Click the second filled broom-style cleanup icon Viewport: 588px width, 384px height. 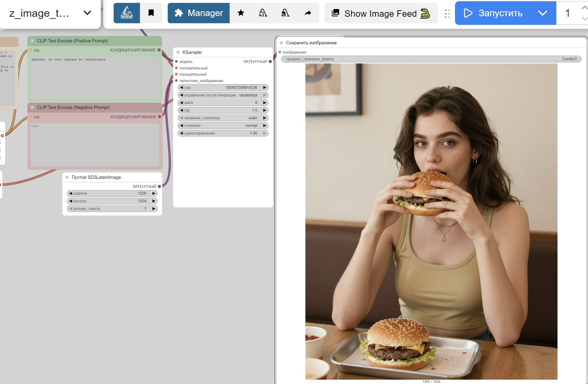click(x=285, y=13)
